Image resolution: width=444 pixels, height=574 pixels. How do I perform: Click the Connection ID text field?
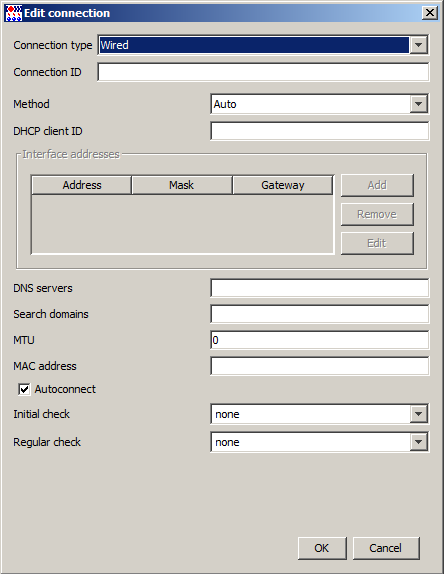pyautogui.click(x=263, y=72)
